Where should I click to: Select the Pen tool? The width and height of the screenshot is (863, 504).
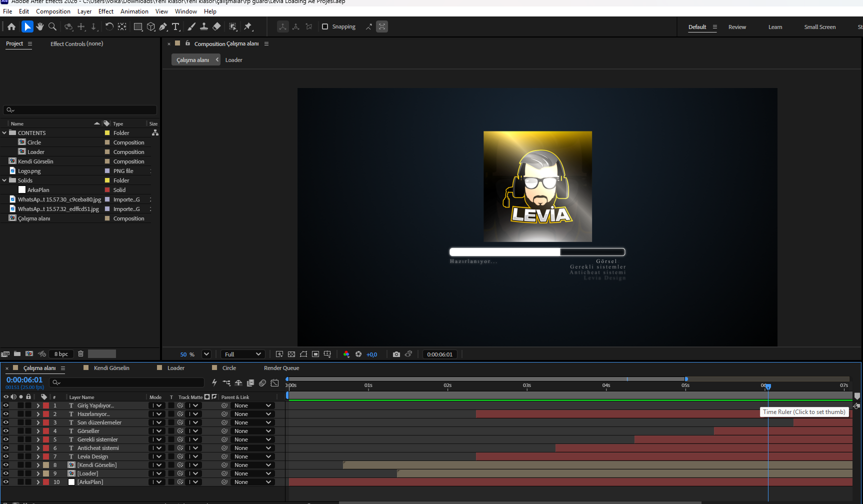point(163,26)
